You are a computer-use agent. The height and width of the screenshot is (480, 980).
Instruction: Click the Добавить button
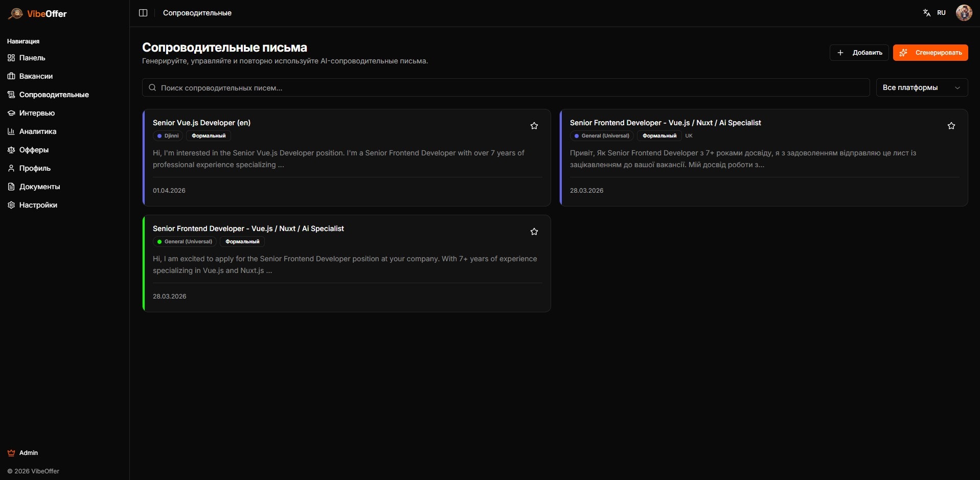859,53
